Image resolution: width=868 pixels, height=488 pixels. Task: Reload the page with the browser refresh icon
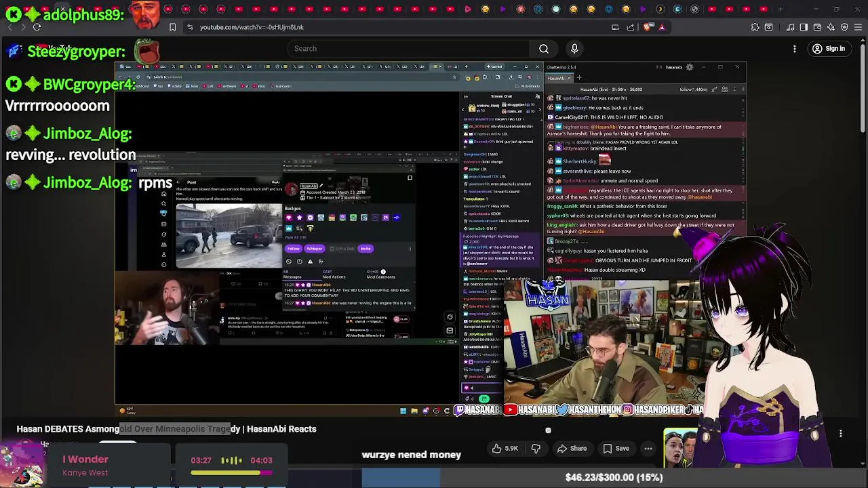point(37,27)
